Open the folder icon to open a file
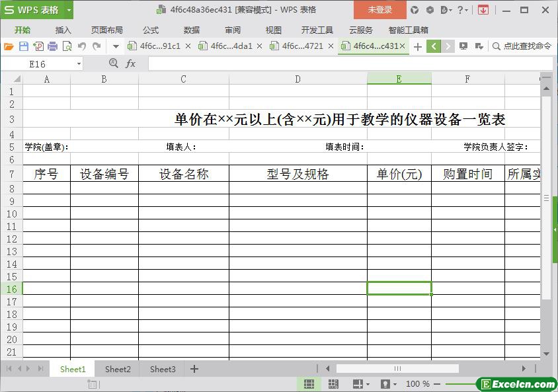This screenshot has height=392, width=558. click(x=9, y=46)
